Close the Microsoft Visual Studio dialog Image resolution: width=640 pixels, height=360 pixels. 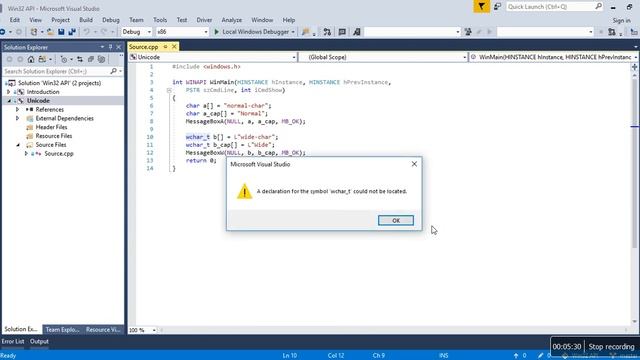[x=414, y=164]
